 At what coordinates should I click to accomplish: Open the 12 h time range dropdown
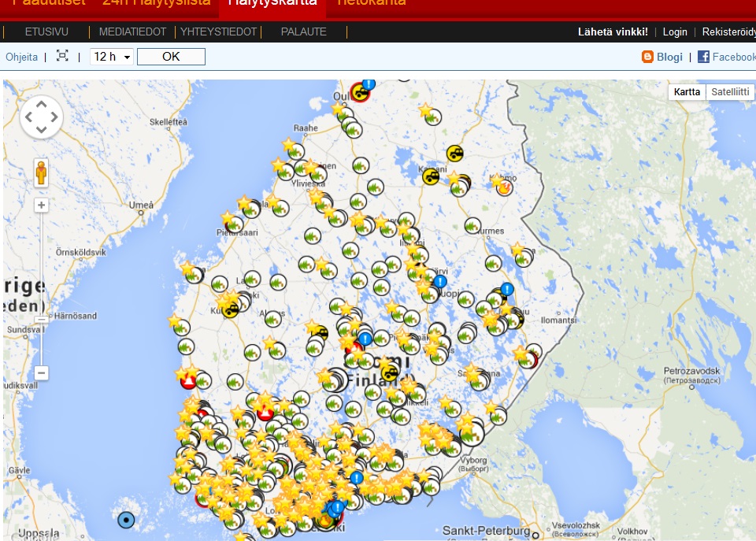(x=112, y=57)
